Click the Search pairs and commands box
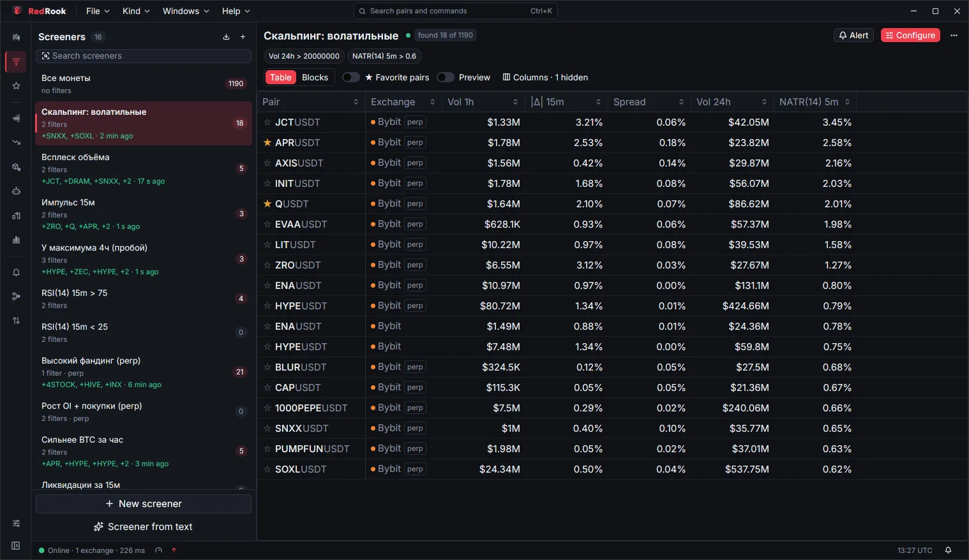 (456, 11)
